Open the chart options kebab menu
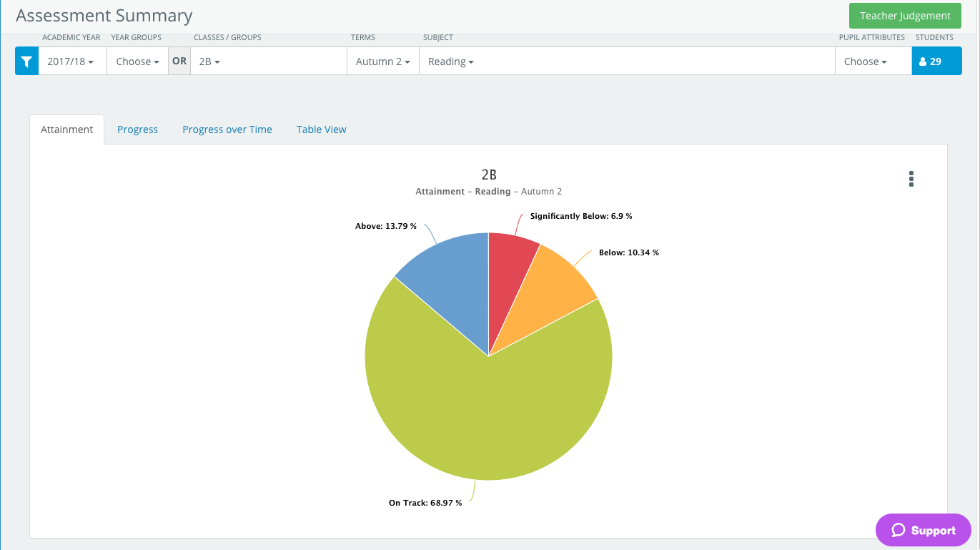This screenshot has width=980, height=550. 911,179
